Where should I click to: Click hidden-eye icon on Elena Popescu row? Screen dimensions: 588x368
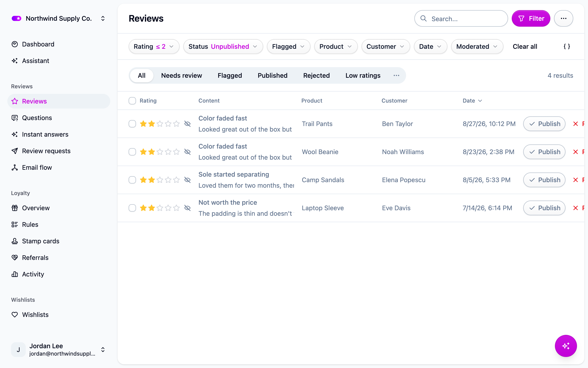click(187, 180)
